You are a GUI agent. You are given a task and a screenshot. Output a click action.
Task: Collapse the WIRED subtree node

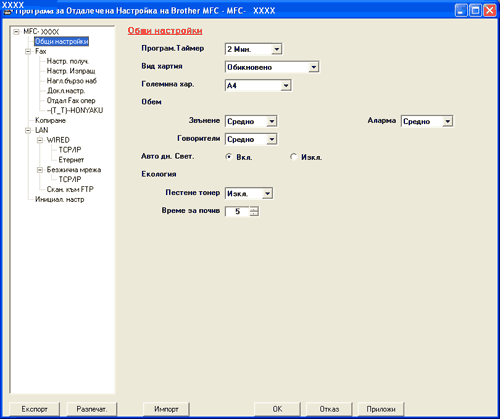[40, 140]
